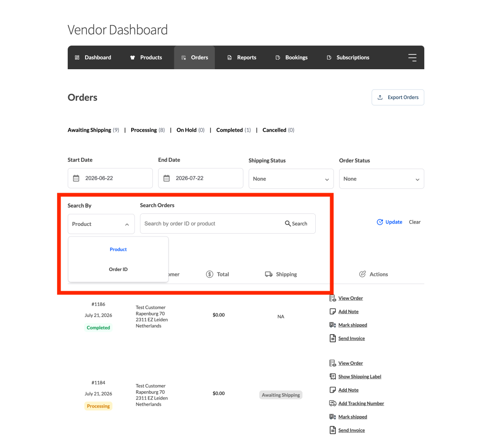The width and height of the screenshot is (492, 448).
Task: Filter by Completed (1) orders
Action: coord(234,130)
